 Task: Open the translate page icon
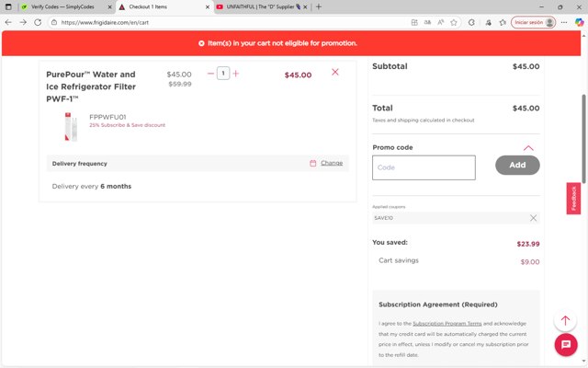(427, 22)
